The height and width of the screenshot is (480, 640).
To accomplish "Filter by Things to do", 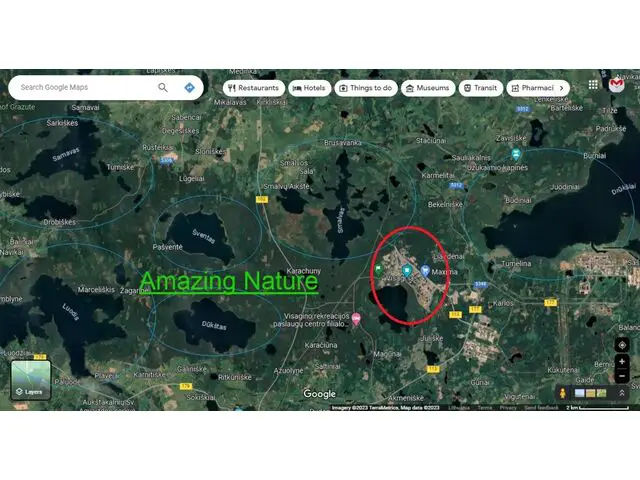I will 365,88.
